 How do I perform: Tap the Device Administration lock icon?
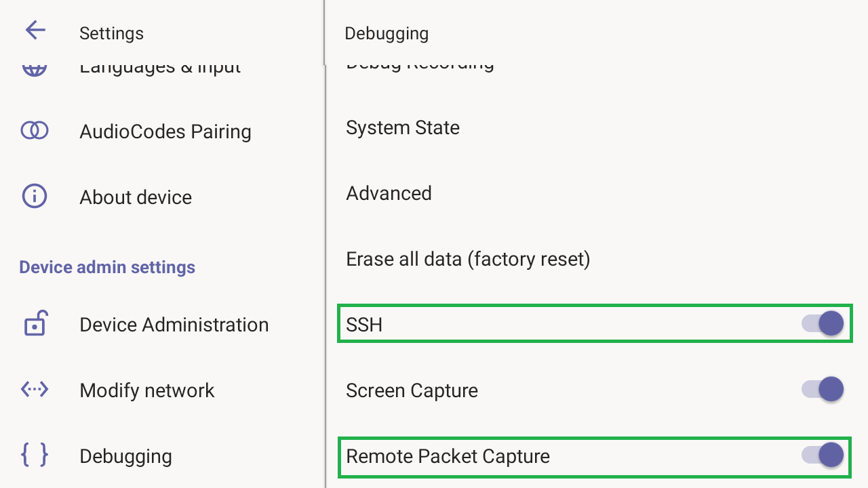click(35, 323)
